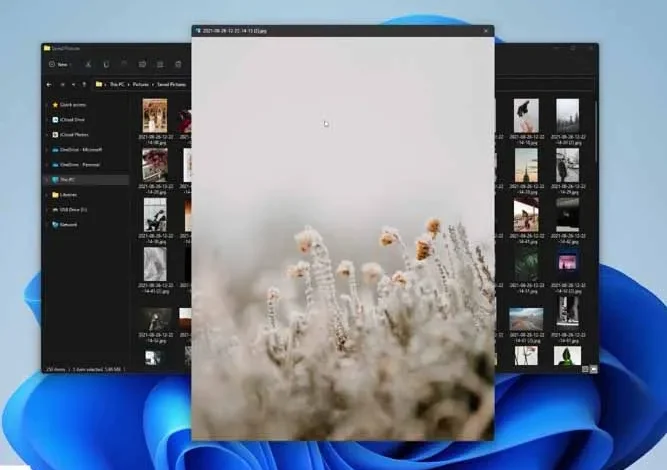
Task: Expand the Quick access tree node
Action: (47, 105)
